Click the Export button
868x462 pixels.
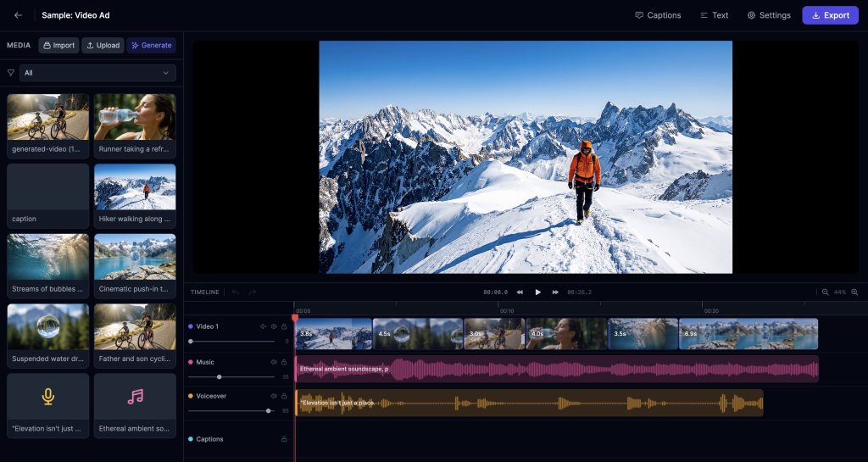coord(830,15)
